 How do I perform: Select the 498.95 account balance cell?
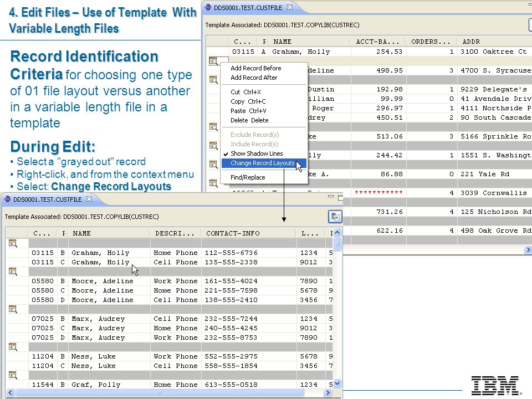378,70
